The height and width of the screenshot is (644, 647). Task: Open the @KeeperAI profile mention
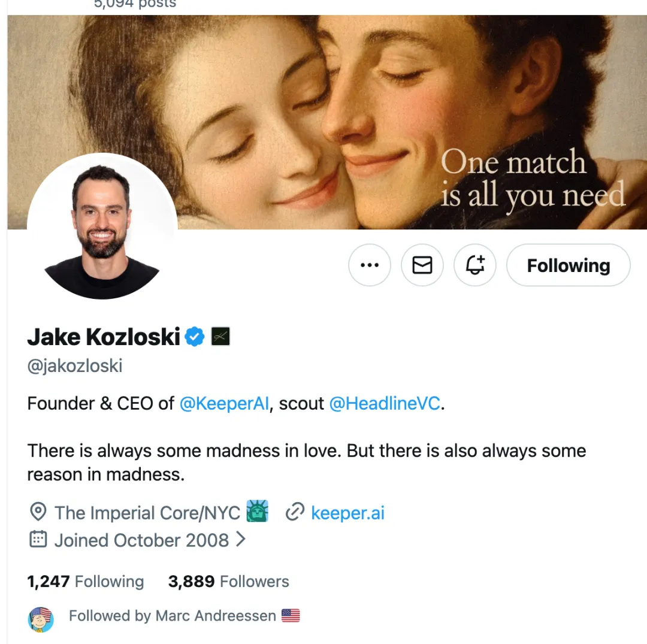pyautogui.click(x=224, y=404)
